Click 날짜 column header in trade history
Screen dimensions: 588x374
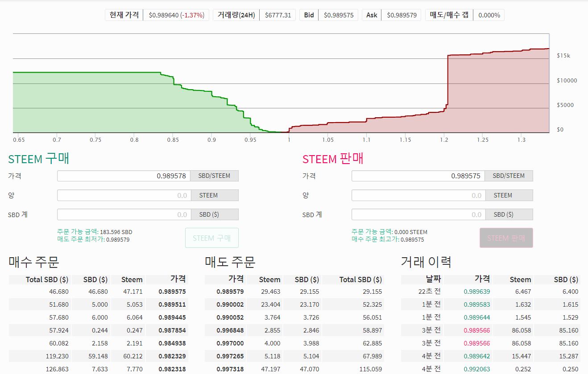click(x=433, y=279)
